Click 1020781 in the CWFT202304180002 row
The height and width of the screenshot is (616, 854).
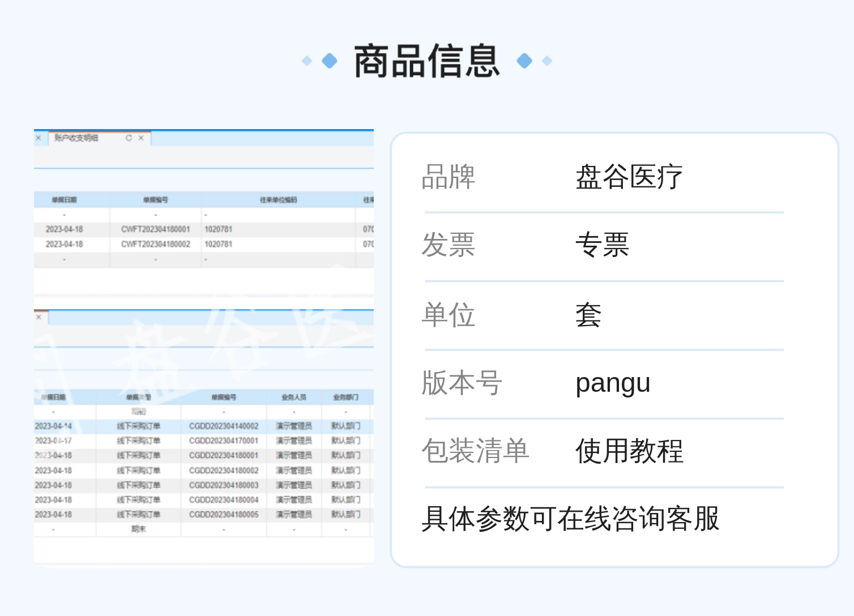(x=219, y=244)
